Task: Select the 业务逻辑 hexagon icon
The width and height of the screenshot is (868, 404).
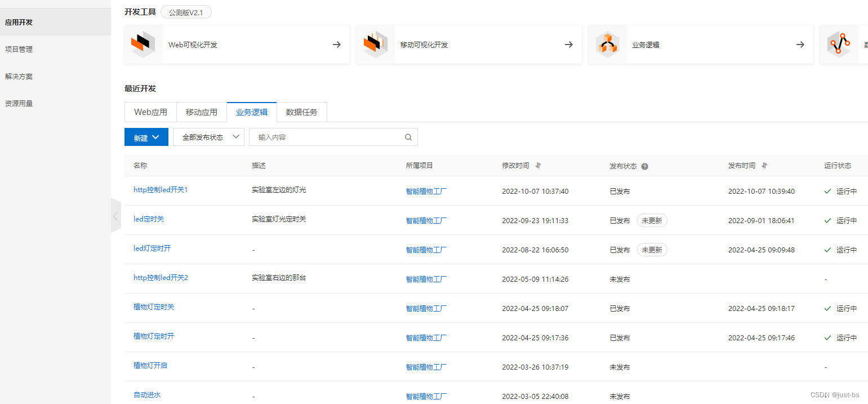Action: coord(608,44)
